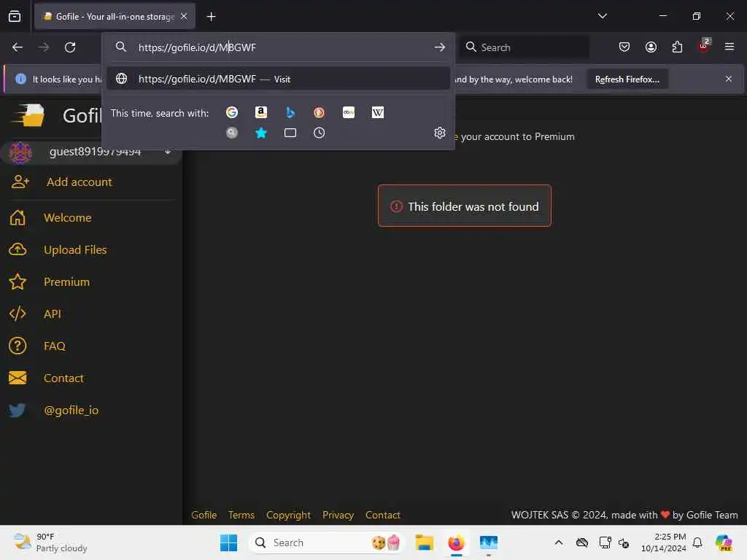Expand the guest account dropdown
The height and width of the screenshot is (560, 747).
(x=168, y=152)
